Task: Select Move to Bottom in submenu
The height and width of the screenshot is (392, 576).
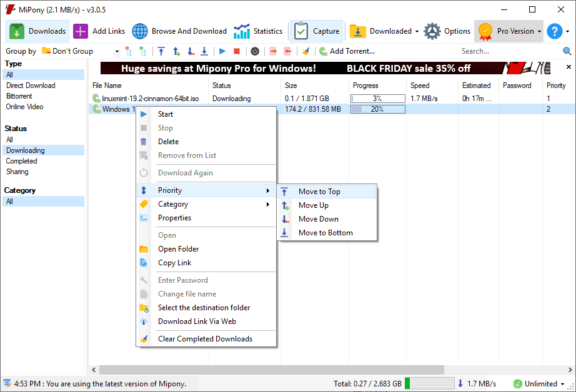Action: 327,233
